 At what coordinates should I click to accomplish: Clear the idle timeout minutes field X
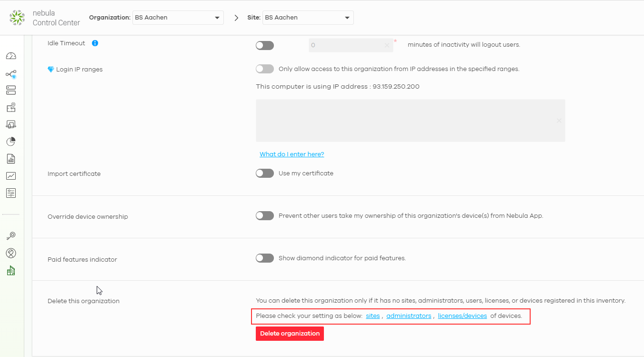coord(387,46)
